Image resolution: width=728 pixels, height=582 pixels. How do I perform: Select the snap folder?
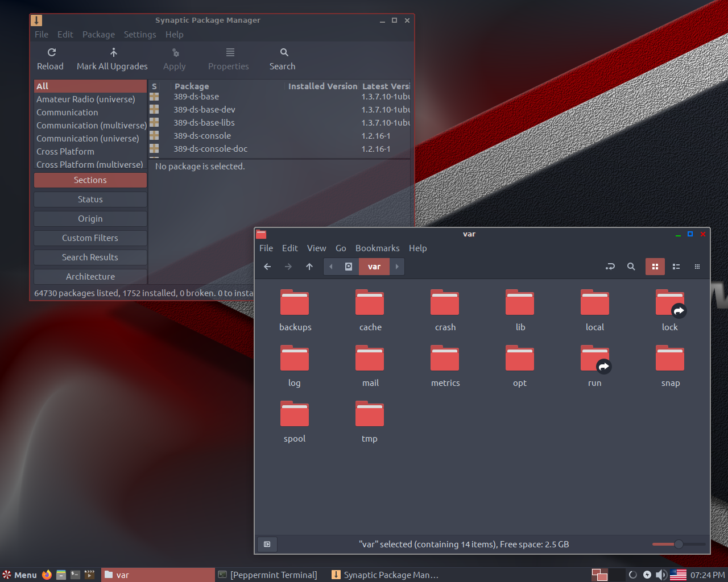pos(670,366)
